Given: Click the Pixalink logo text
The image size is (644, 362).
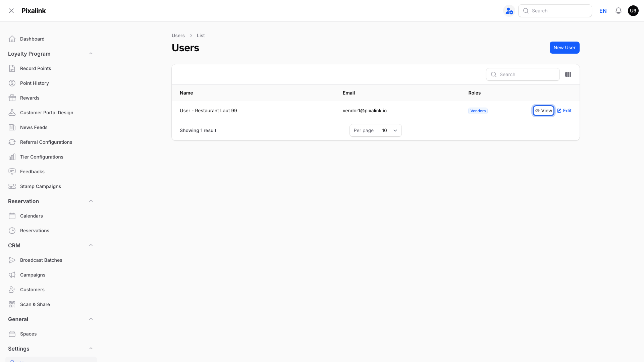Looking at the screenshot, I should 34,11.
